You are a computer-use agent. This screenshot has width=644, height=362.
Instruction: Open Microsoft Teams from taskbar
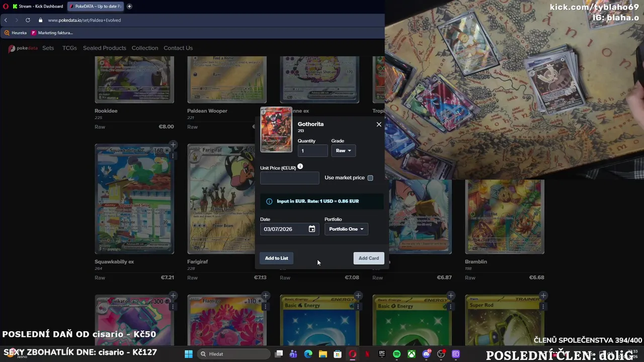(x=293, y=354)
